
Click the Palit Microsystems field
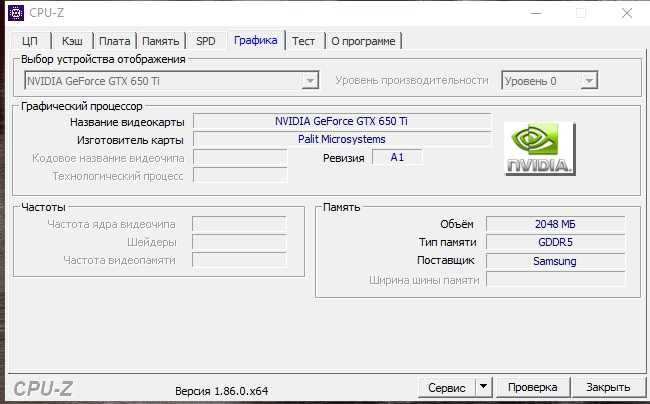(x=342, y=139)
